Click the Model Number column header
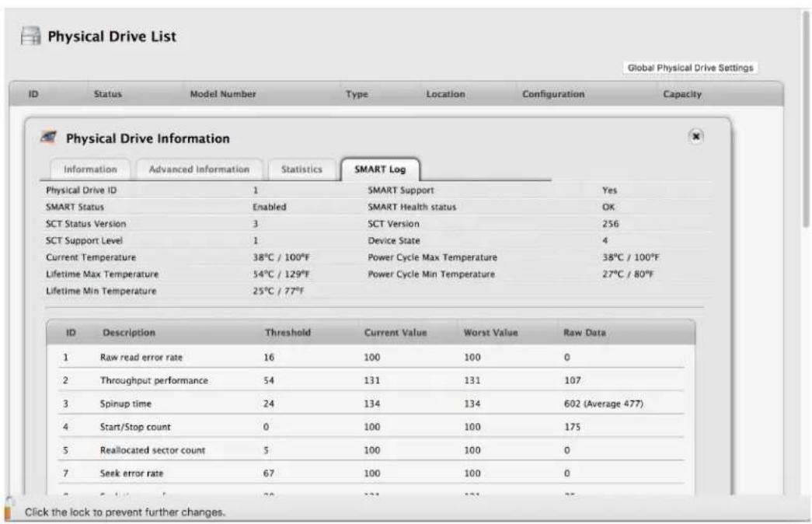 [x=223, y=94]
